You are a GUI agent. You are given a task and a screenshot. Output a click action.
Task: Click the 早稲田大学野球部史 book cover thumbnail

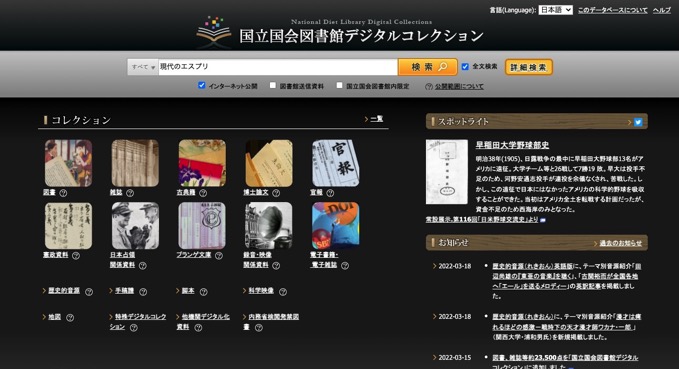pos(446,172)
